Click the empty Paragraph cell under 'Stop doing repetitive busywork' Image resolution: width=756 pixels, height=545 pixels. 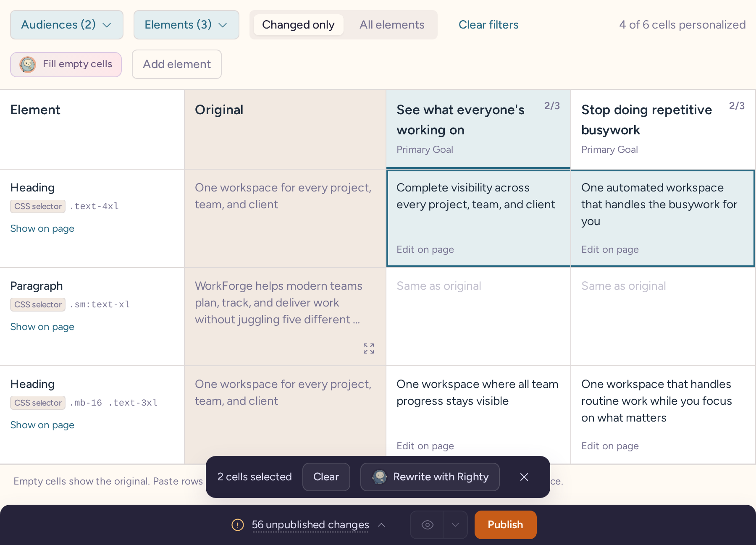coord(663,317)
